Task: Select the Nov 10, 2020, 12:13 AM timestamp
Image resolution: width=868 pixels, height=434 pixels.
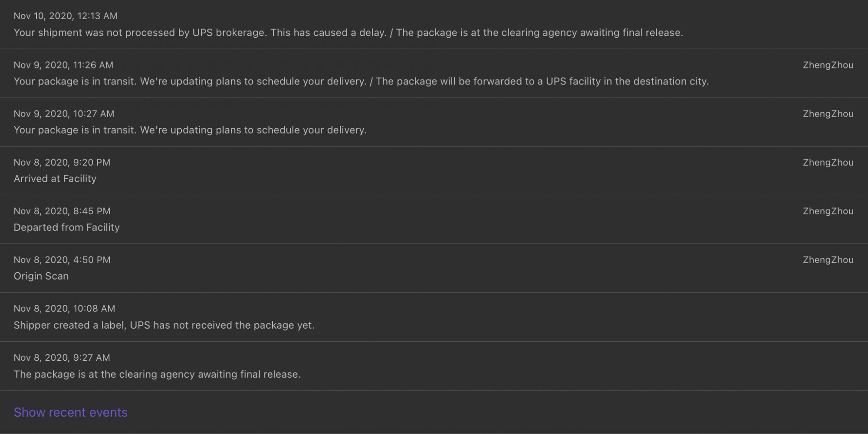Action: pos(66,16)
